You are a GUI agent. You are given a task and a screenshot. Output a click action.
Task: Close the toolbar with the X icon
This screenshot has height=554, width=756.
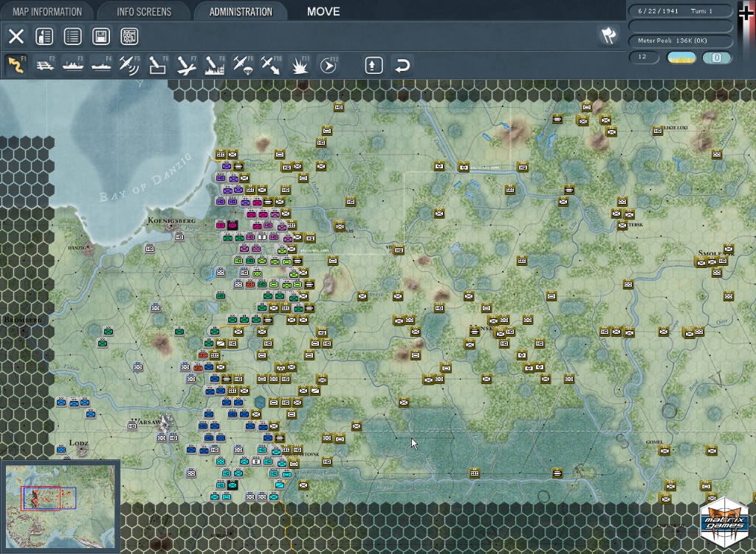point(16,36)
